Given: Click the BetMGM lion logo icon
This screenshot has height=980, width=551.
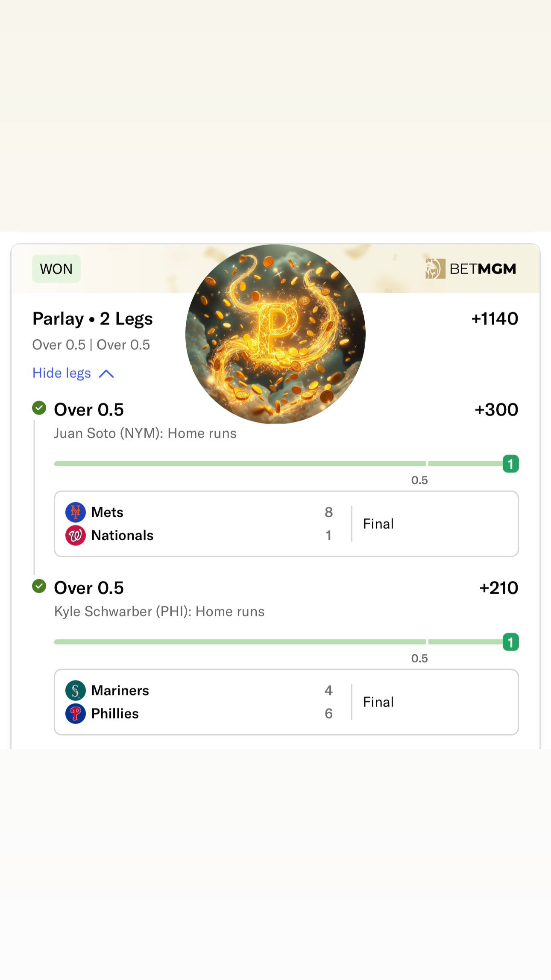Looking at the screenshot, I should (x=435, y=269).
